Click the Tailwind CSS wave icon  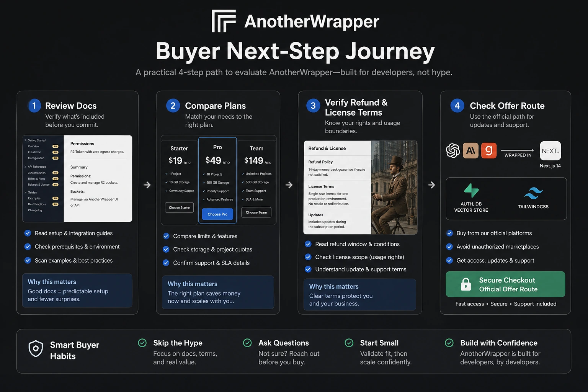pos(533,193)
